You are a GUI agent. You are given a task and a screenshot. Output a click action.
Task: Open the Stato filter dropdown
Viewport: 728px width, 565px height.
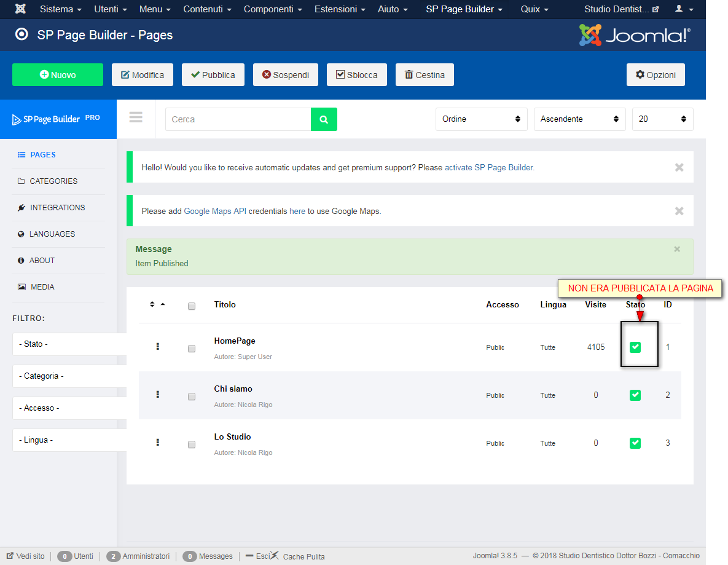pos(69,344)
